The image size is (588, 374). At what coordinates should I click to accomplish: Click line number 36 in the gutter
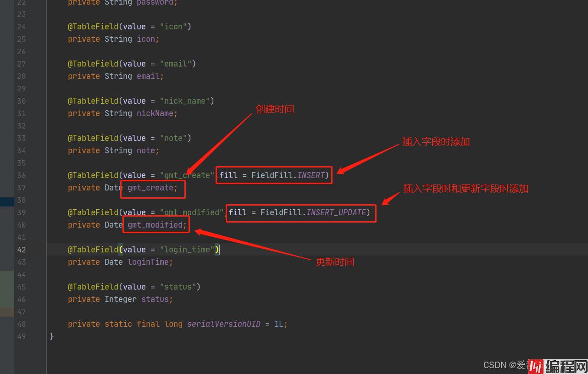coord(22,175)
